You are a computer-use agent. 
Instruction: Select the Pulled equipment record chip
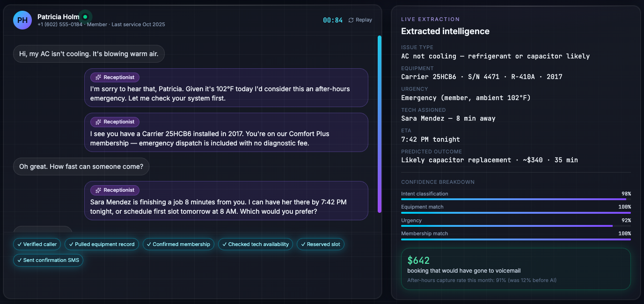point(102,244)
